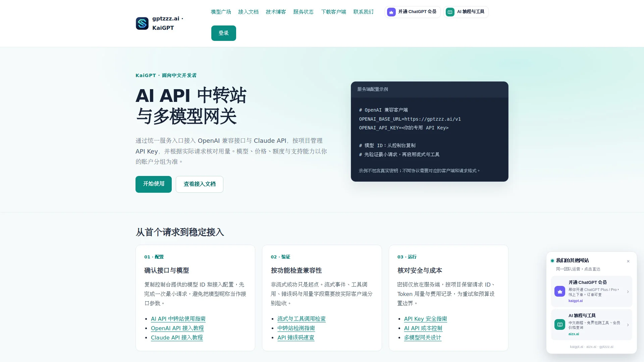Open the 中转站检测指南 link
The height and width of the screenshot is (362, 644).
[296, 328]
